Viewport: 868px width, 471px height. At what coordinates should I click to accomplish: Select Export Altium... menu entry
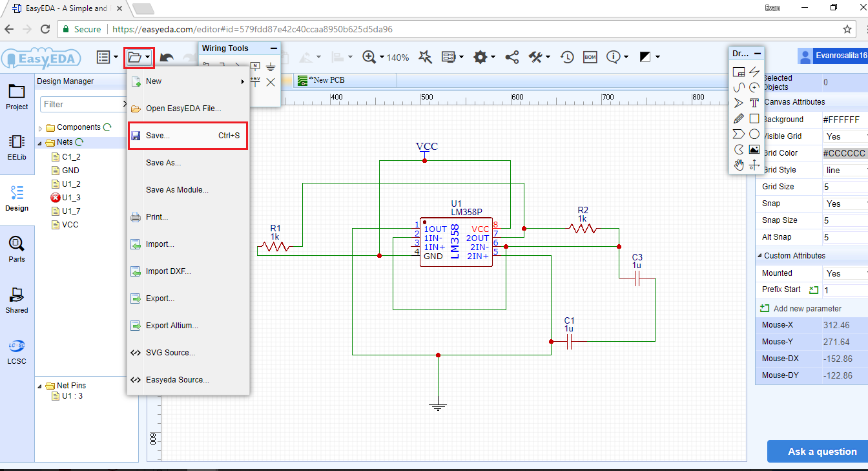[x=172, y=326]
